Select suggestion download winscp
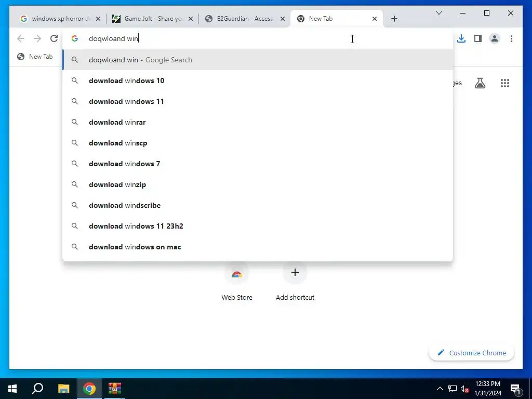The image size is (532, 399). (258, 143)
